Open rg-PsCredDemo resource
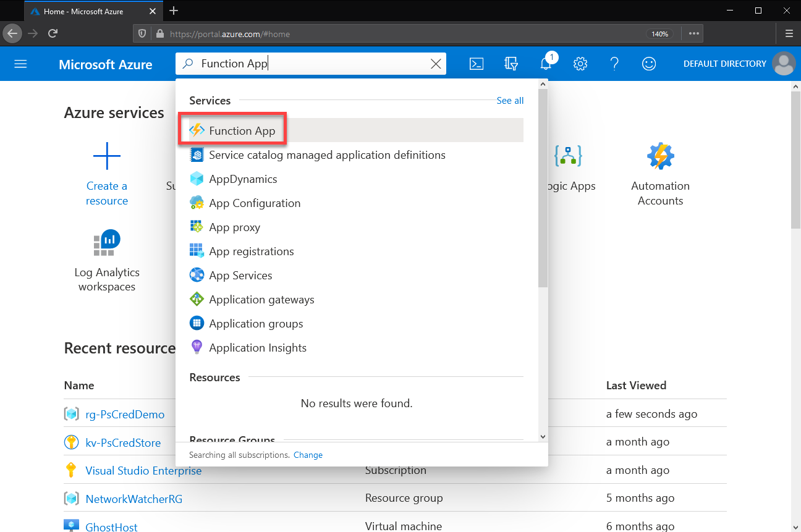This screenshot has height=532, width=801. pyautogui.click(x=125, y=414)
